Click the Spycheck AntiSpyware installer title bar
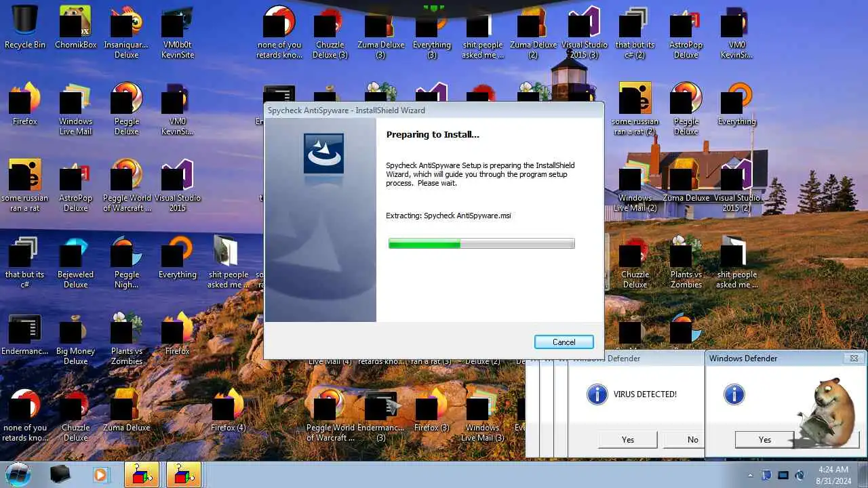The width and height of the screenshot is (868, 488). 433,110
